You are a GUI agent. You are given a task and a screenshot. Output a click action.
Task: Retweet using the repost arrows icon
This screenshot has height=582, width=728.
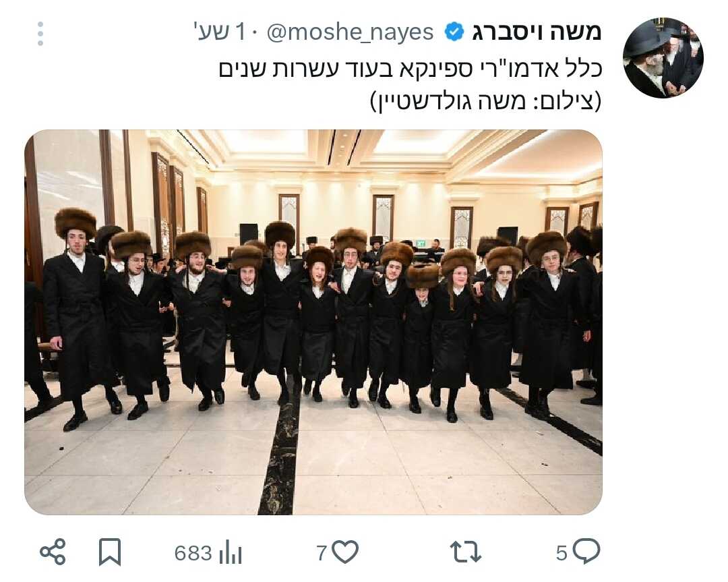(x=466, y=552)
